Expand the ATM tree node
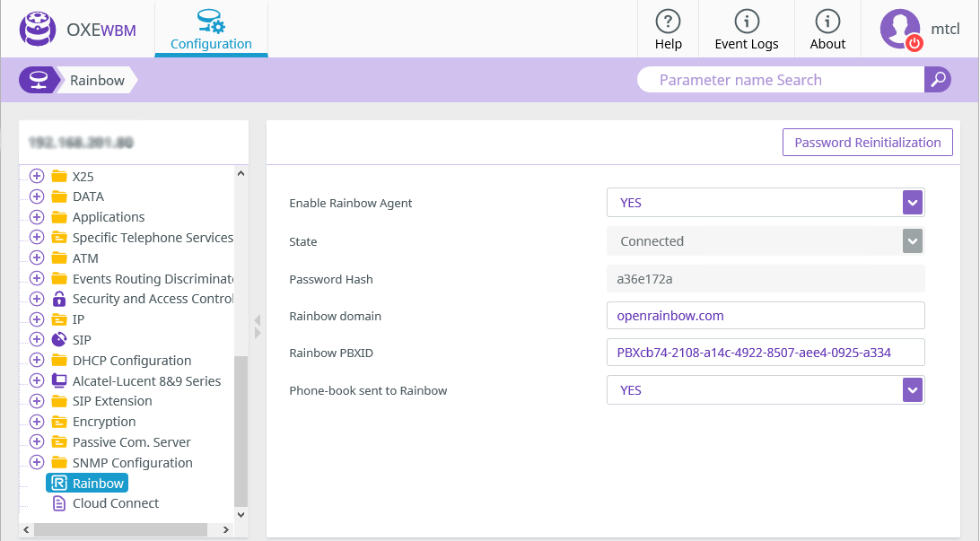Screen dimensions: 980x541 [37, 258]
